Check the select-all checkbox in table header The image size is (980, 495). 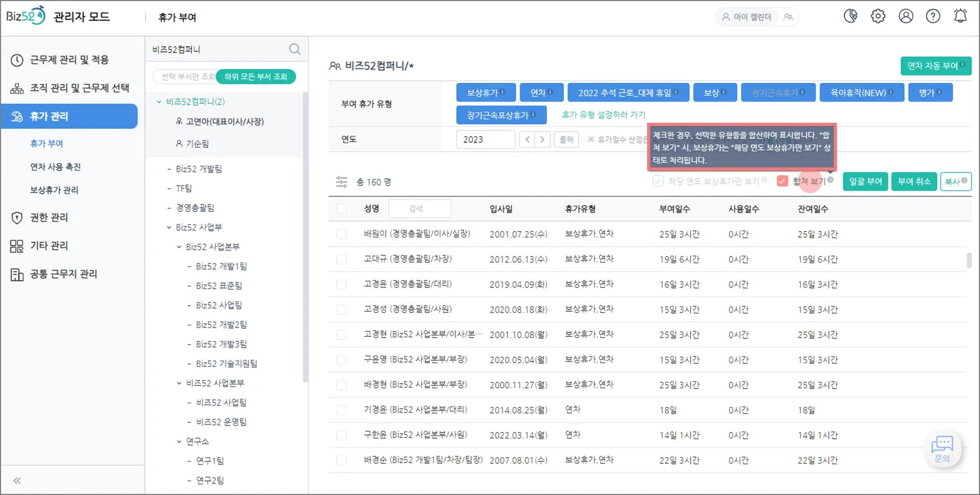point(341,209)
